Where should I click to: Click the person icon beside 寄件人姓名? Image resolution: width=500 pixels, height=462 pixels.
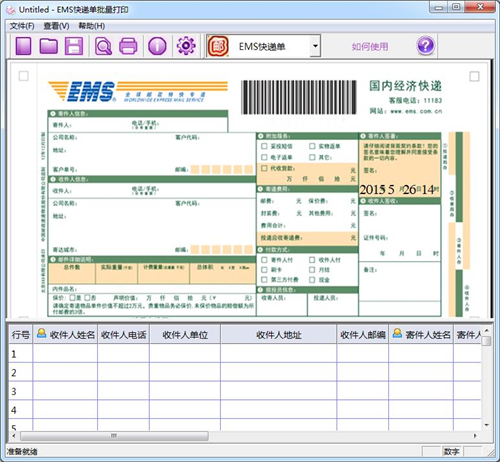tap(397, 333)
